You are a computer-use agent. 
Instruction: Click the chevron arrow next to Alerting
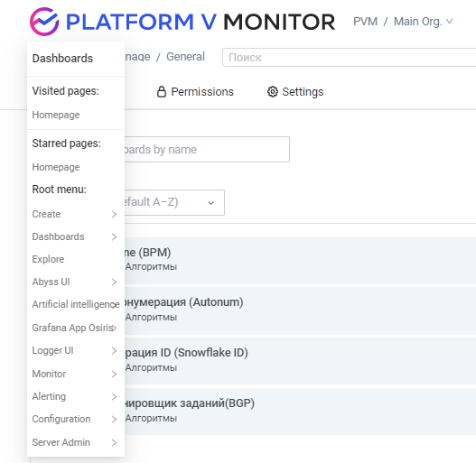(x=114, y=396)
